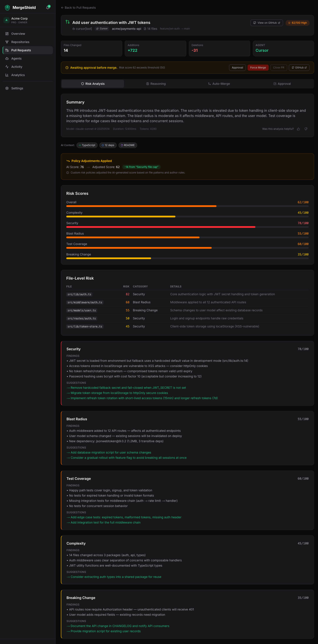Click the Security risk score bar
318x644 pixels.
click(x=187, y=227)
